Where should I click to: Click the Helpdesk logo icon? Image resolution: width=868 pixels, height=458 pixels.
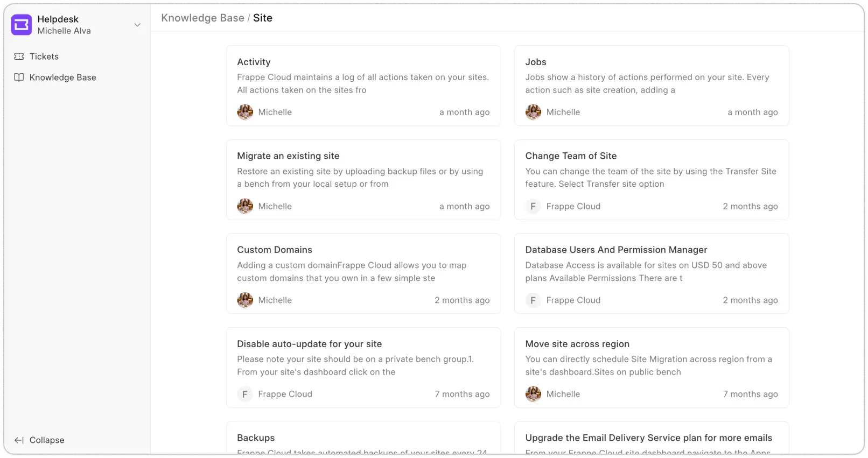(21, 24)
